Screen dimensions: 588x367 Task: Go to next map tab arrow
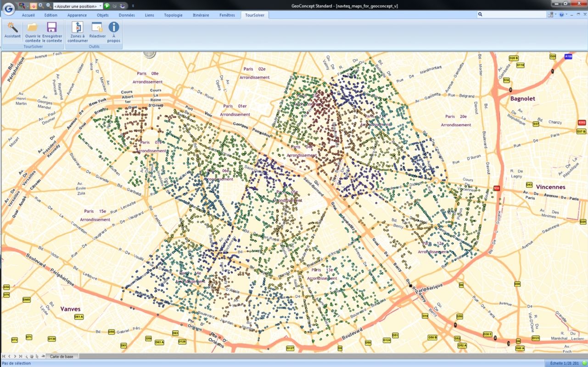click(x=15, y=356)
